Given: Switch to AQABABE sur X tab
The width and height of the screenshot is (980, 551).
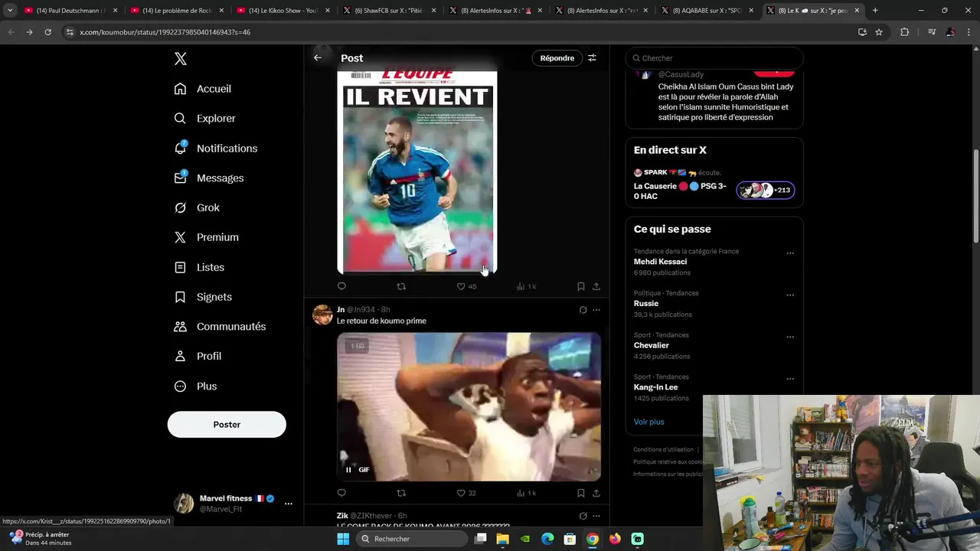Looking at the screenshot, I should [x=706, y=11].
